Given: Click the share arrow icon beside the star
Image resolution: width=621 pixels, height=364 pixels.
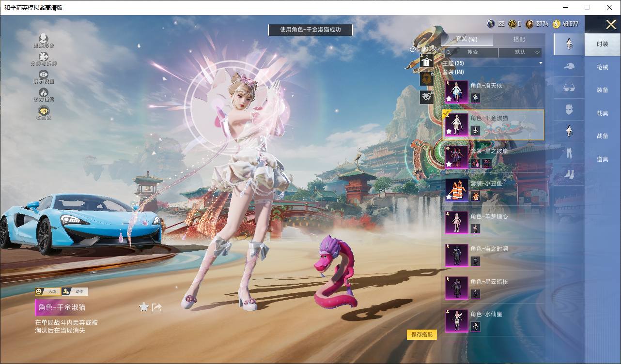Looking at the screenshot, I should [x=157, y=307].
